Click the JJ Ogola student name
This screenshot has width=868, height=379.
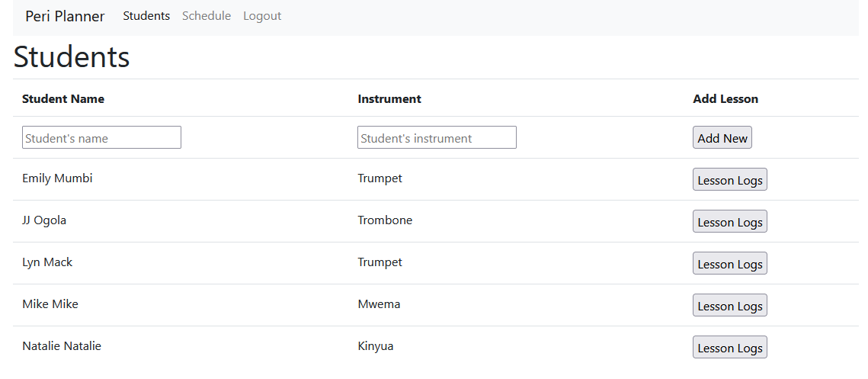44,220
